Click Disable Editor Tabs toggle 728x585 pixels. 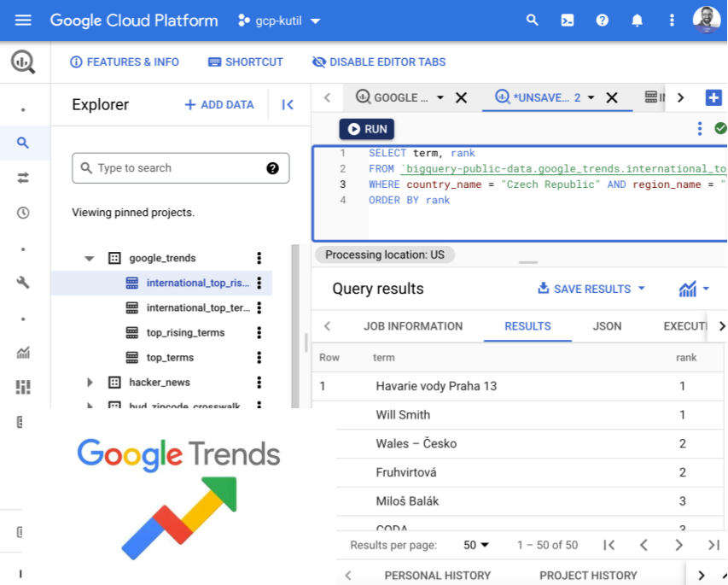click(x=379, y=61)
